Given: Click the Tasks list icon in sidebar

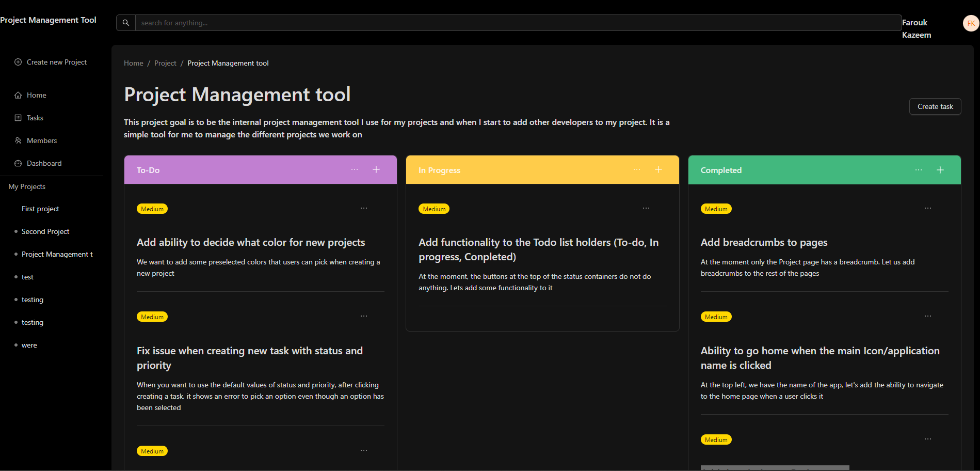Looking at the screenshot, I should coord(18,118).
